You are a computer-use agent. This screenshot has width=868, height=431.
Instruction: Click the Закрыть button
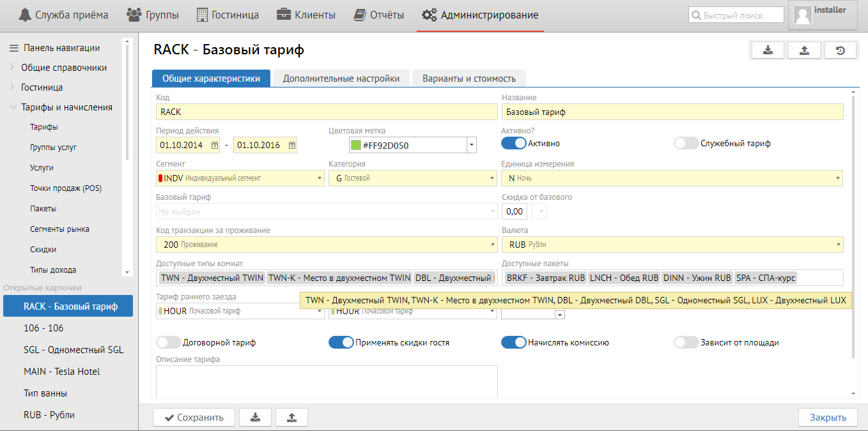828,418
